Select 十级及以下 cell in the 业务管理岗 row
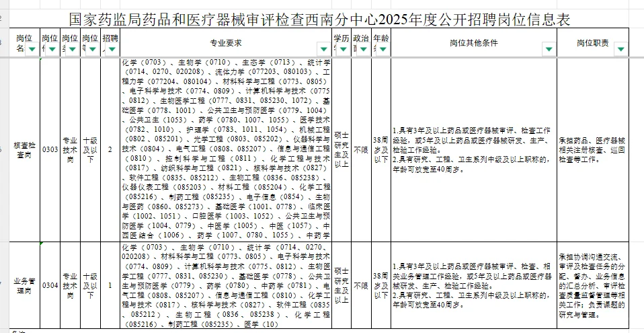The width and height of the screenshot is (644, 333). (x=90, y=285)
